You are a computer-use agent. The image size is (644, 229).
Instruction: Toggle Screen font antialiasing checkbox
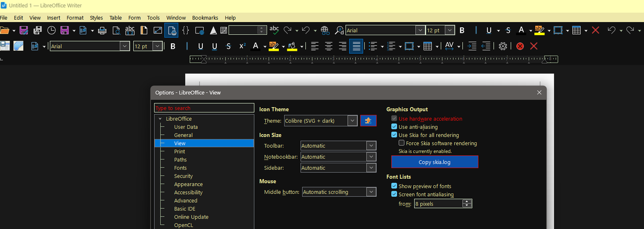[x=394, y=194]
